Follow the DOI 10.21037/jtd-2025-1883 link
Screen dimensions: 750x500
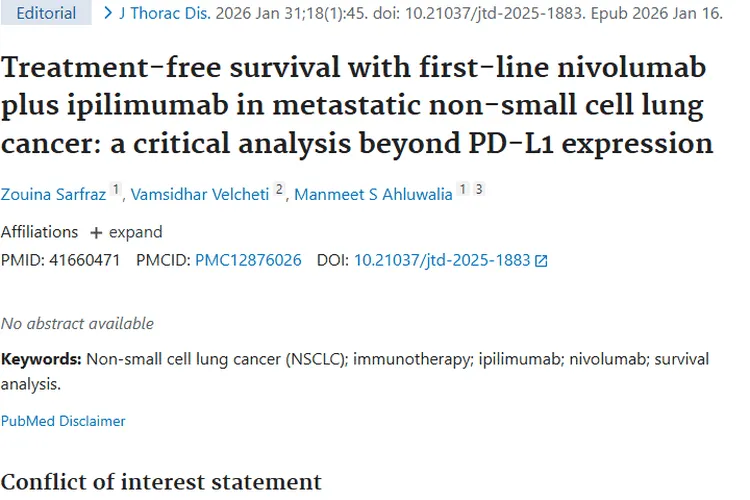coord(441,260)
